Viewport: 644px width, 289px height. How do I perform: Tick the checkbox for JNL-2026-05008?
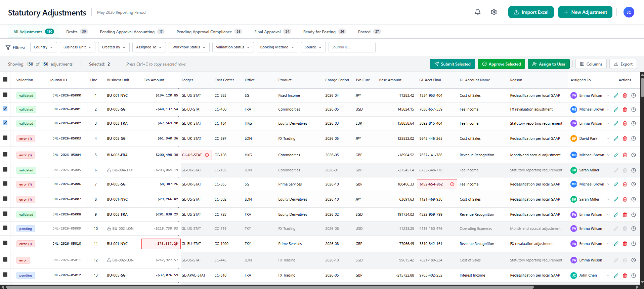pos(5,214)
